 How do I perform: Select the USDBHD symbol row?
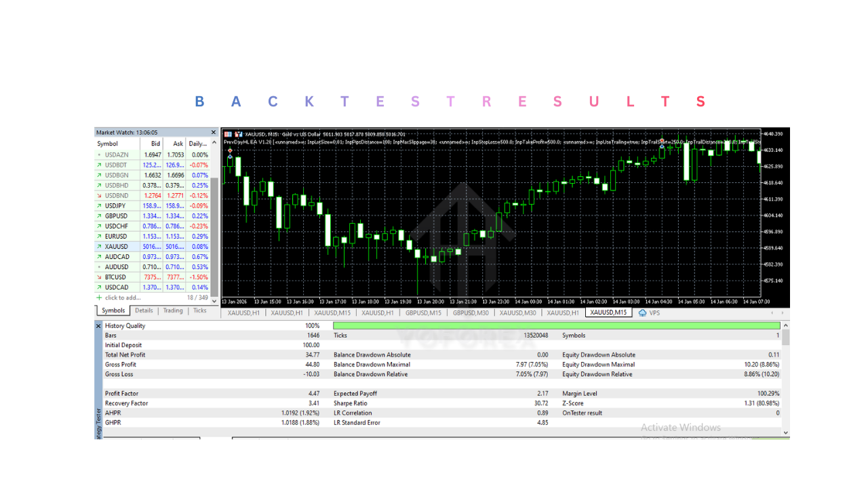pos(153,185)
